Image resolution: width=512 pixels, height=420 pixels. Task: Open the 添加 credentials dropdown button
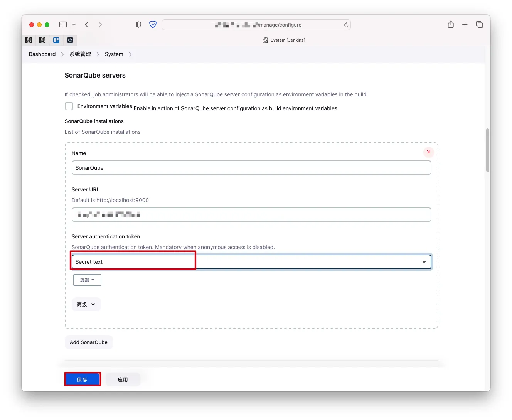point(87,280)
